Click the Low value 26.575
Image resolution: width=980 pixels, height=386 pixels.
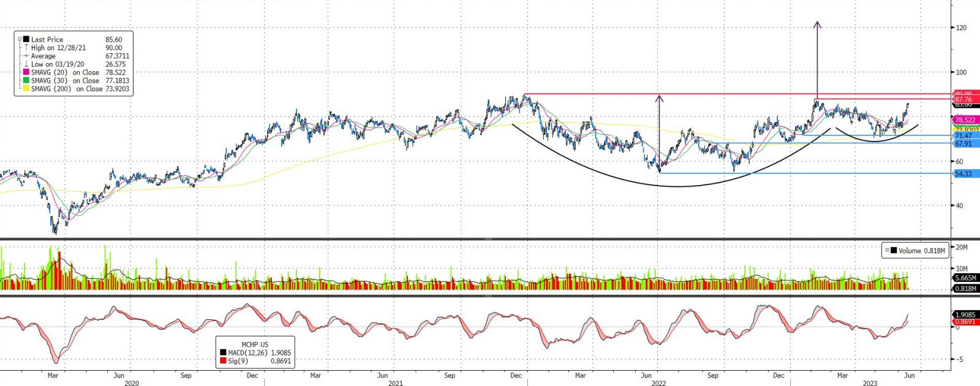click(x=115, y=64)
